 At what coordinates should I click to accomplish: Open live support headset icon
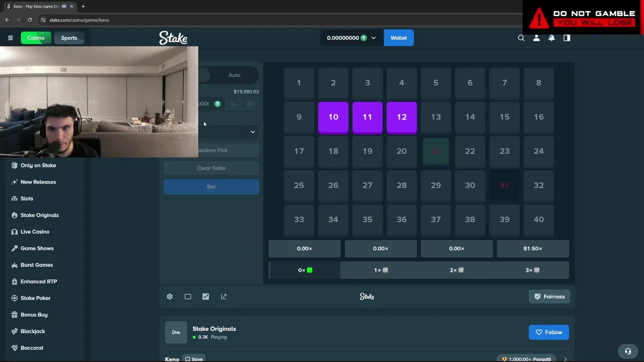628,351
